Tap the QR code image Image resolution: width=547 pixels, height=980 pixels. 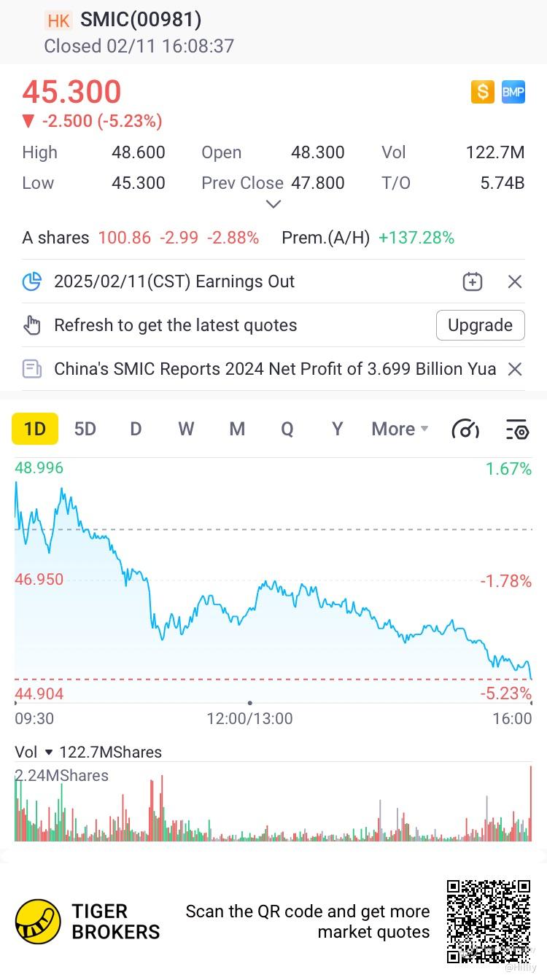click(488, 921)
